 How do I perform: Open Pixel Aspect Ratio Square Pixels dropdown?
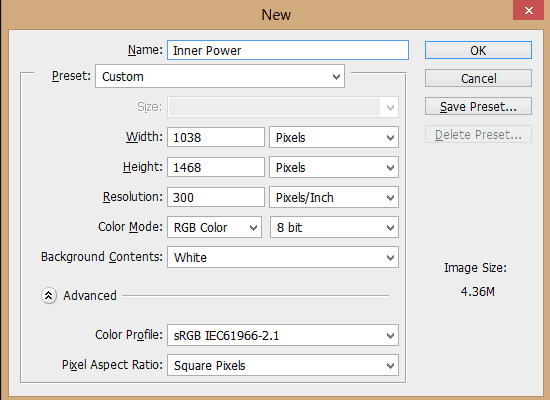(x=283, y=365)
